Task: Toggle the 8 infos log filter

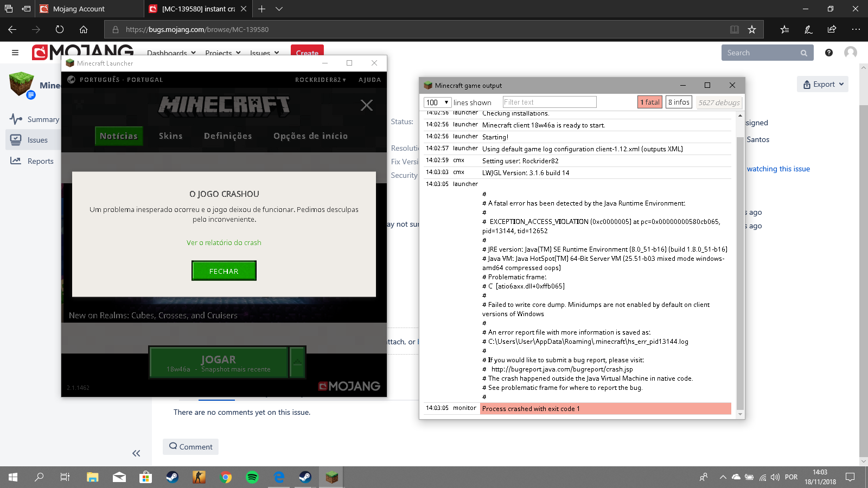Action: click(x=679, y=102)
